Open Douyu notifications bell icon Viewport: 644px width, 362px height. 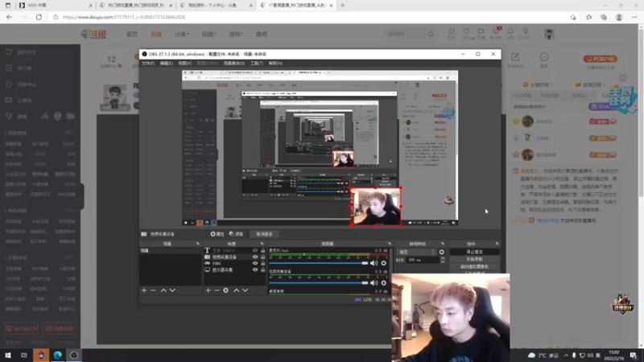510,33
